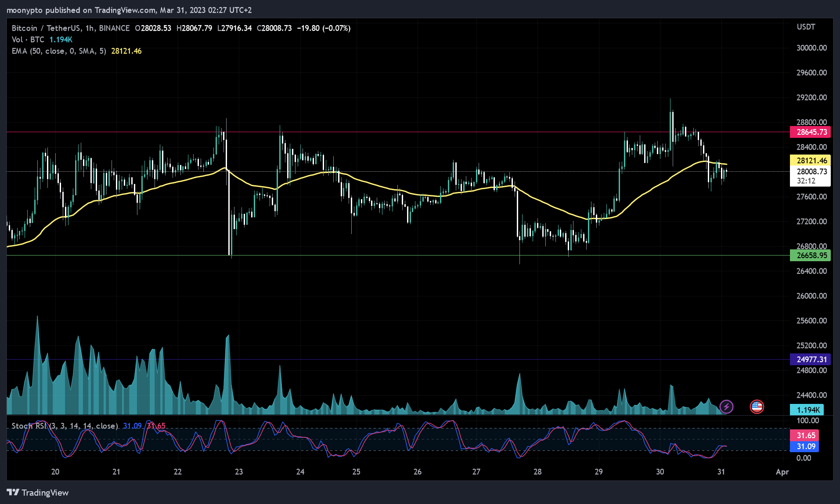Select the yellow EMA 28121.46 price label

tap(811, 160)
